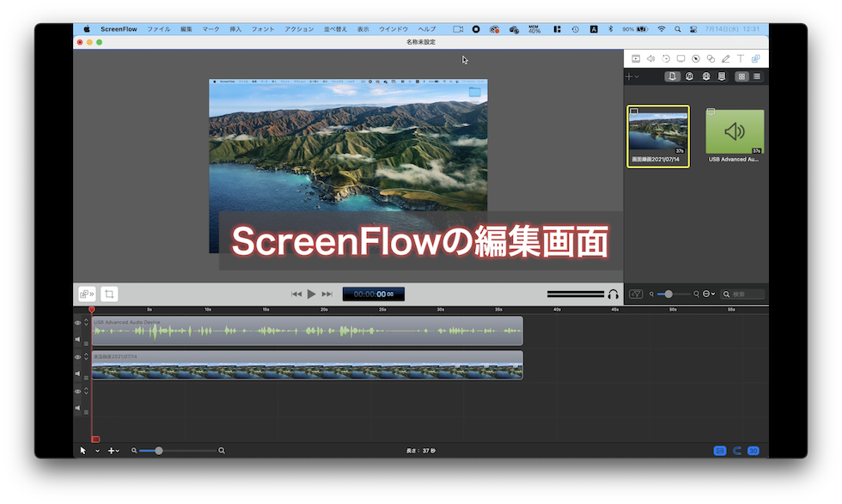Open the Touch Callout properties panel
Viewport: 842px width, 504px height.
click(710, 58)
